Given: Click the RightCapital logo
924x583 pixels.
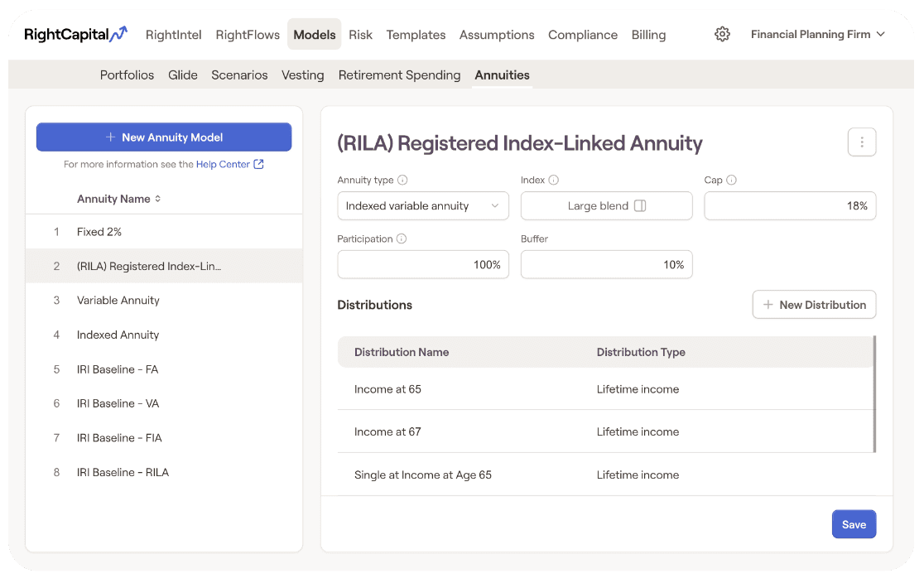Looking at the screenshot, I should (x=75, y=34).
